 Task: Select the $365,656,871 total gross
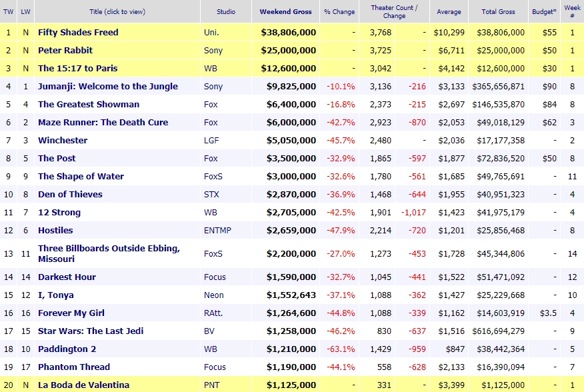pos(499,87)
